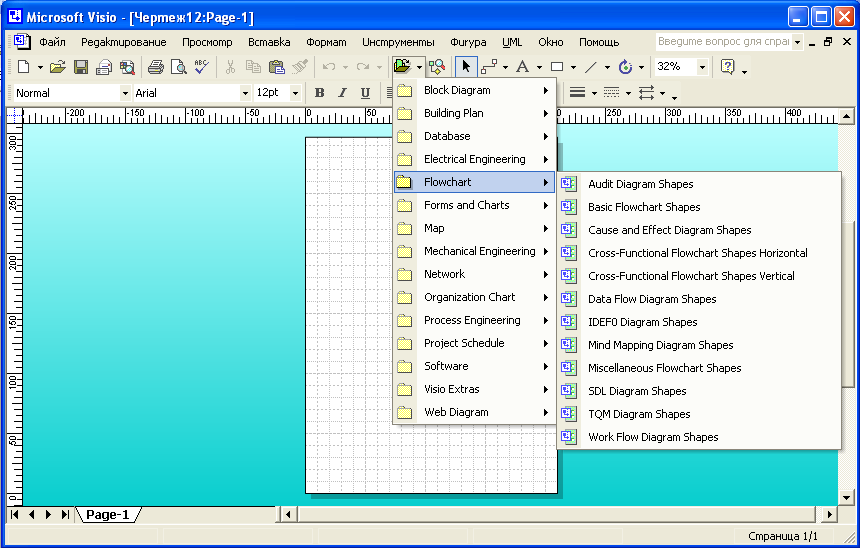The height and width of the screenshot is (548, 860).
Task: Expand the Block Diagram submenu
Action: tap(475, 90)
